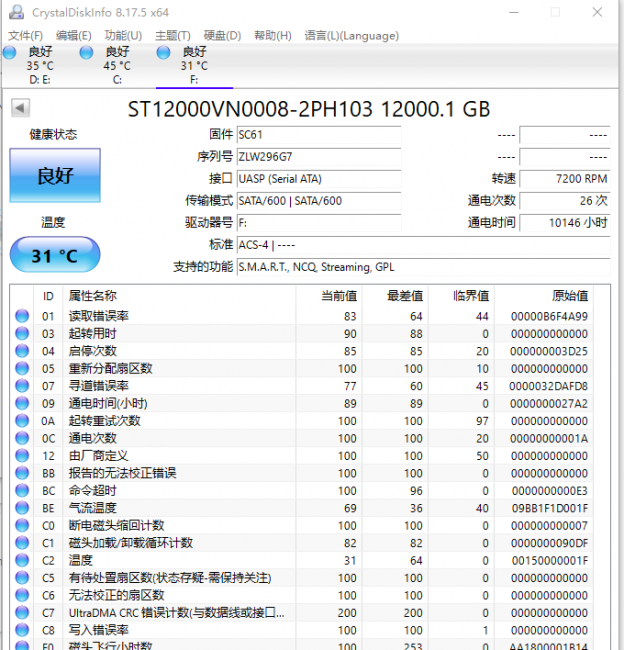This screenshot has height=650, width=624.
Task: Click the disk model title ST12000VN0008-2PH103
Action: click(x=250, y=109)
